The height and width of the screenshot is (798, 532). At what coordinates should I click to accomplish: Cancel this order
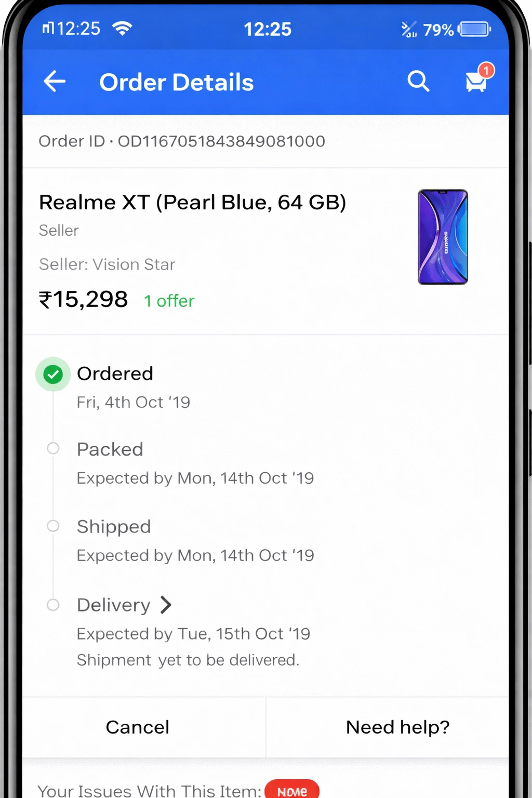138,727
